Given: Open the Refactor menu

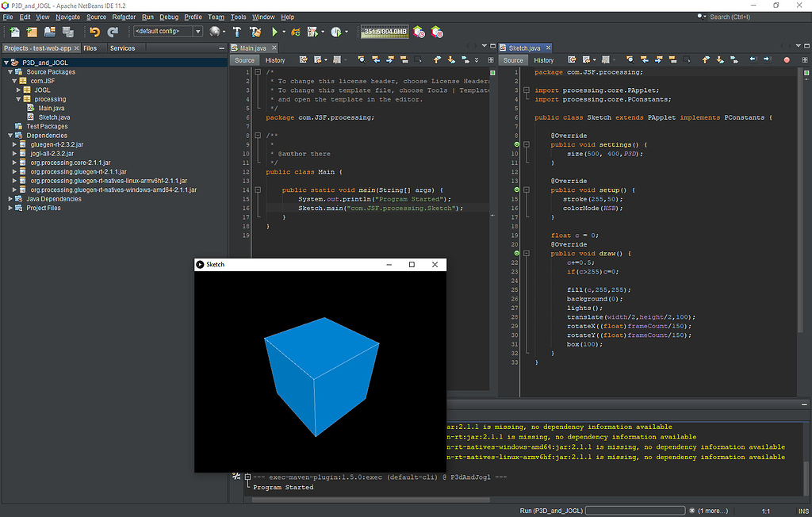Looking at the screenshot, I should click(x=124, y=17).
